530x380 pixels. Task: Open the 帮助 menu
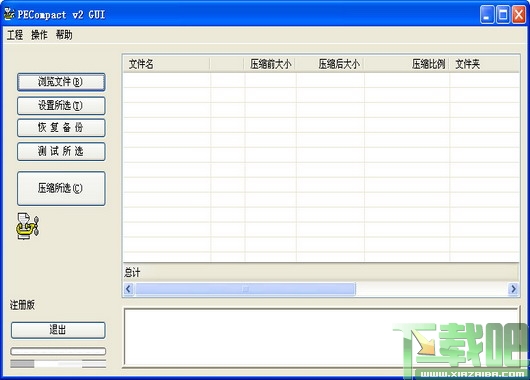[64, 35]
